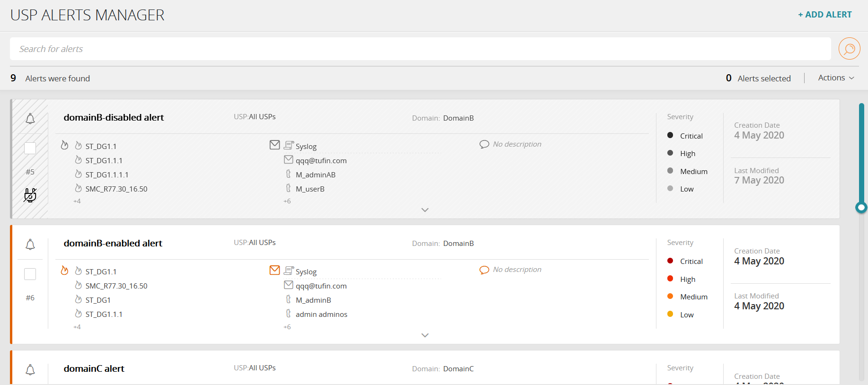Expand domainB-disabled alert details chevron
868x385 pixels.
point(425,210)
